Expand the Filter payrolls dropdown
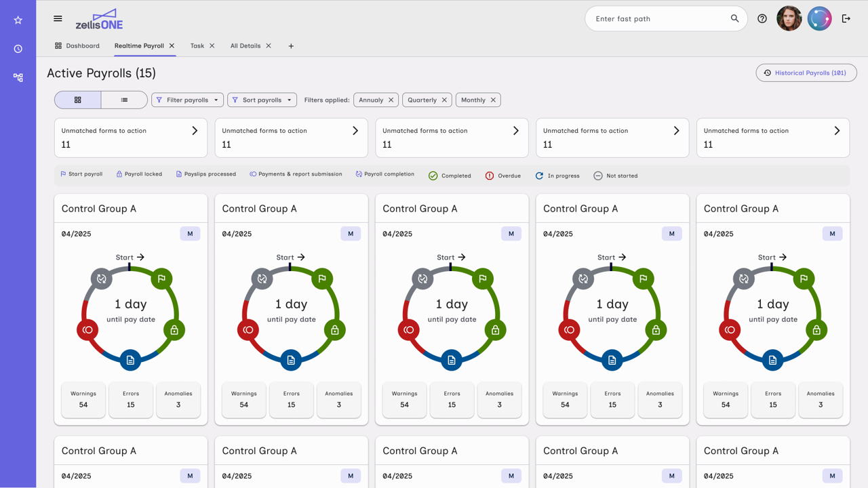Image resolution: width=868 pixels, height=488 pixels. (187, 100)
